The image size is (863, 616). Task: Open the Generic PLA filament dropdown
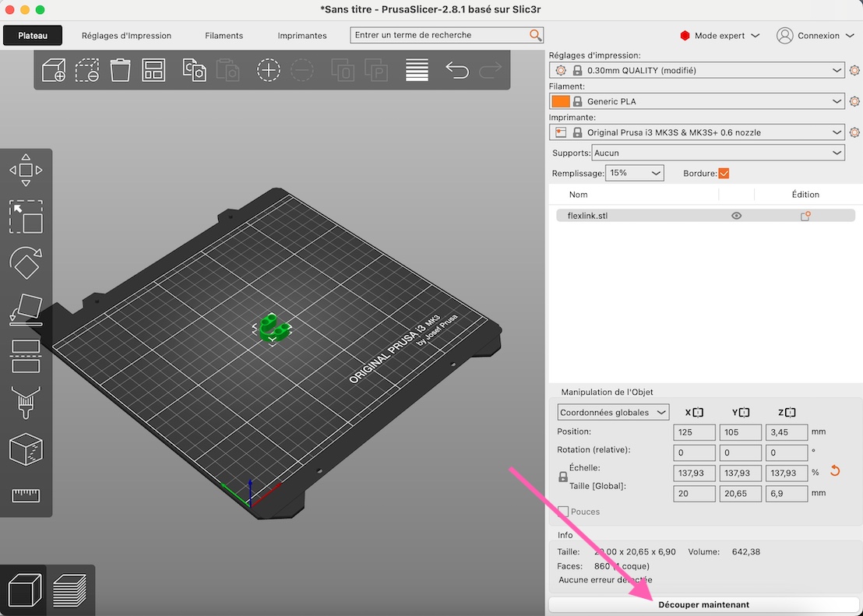coord(697,101)
